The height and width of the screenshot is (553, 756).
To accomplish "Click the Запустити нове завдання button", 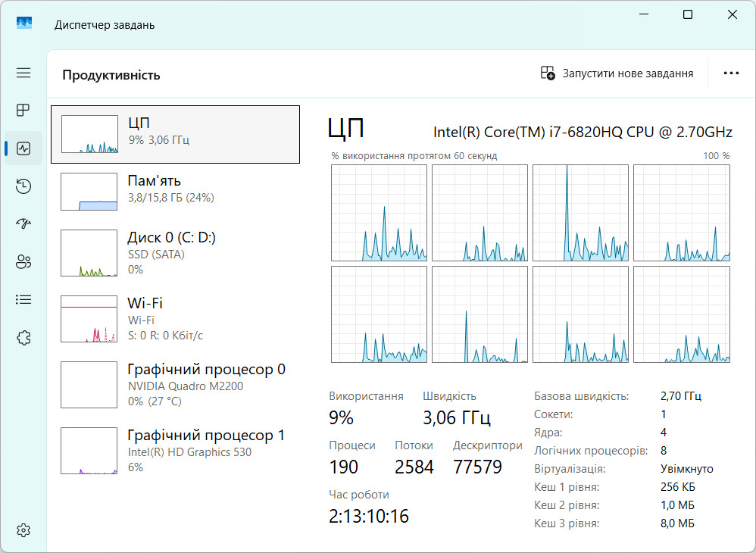I will coord(617,73).
